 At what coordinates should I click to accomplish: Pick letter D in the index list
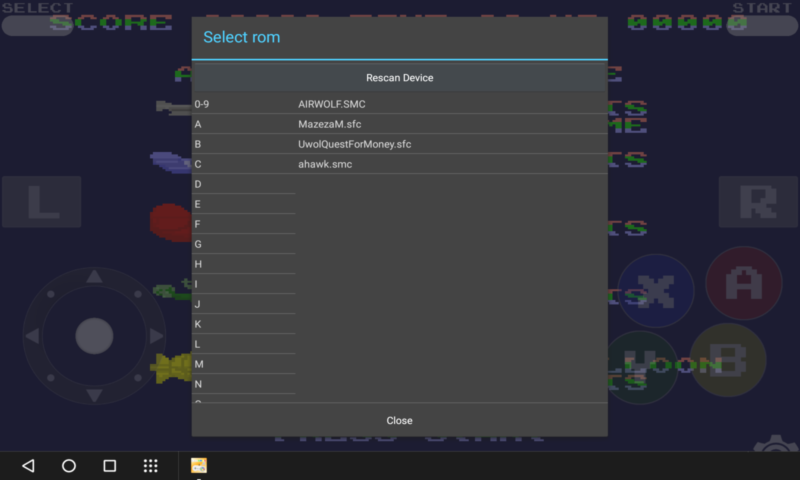[243, 184]
